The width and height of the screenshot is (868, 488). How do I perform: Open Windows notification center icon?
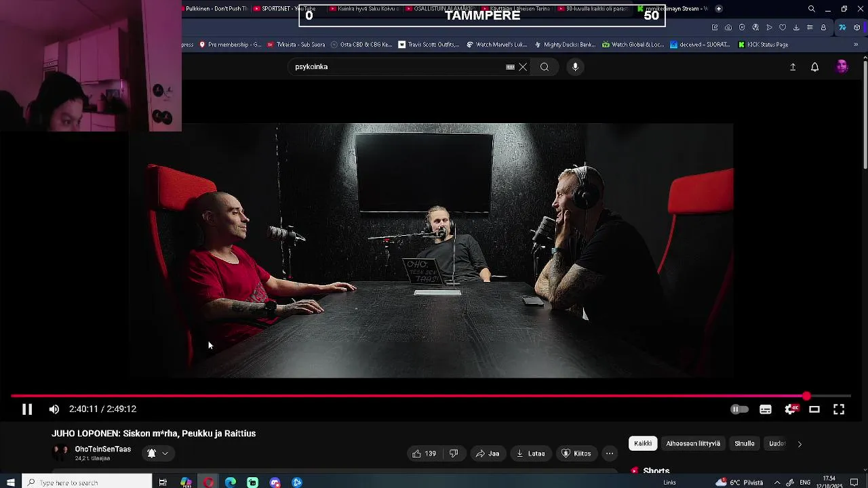pyautogui.click(x=854, y=483)
